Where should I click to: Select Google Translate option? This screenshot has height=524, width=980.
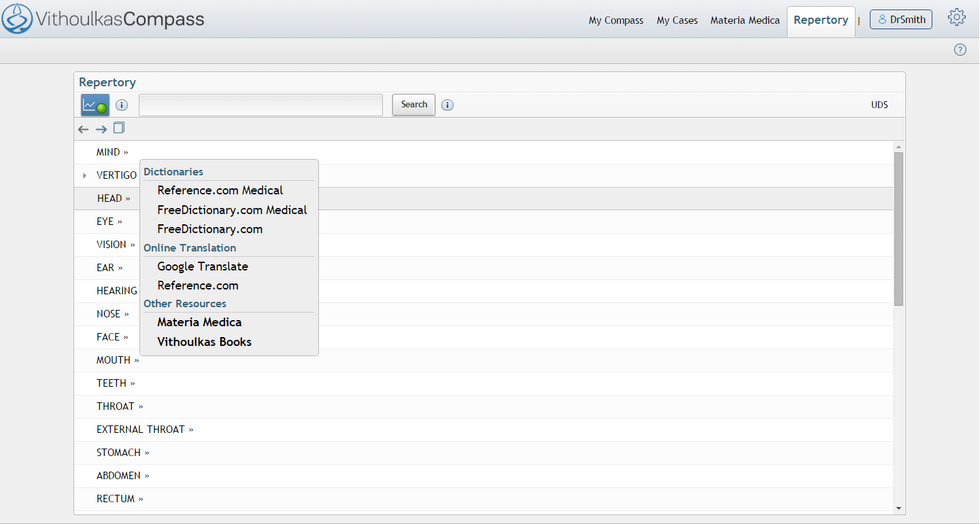203,266
